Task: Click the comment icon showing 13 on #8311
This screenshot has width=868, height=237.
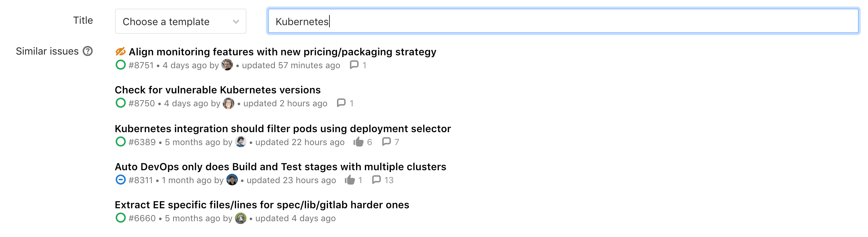Action: point(377,180)
